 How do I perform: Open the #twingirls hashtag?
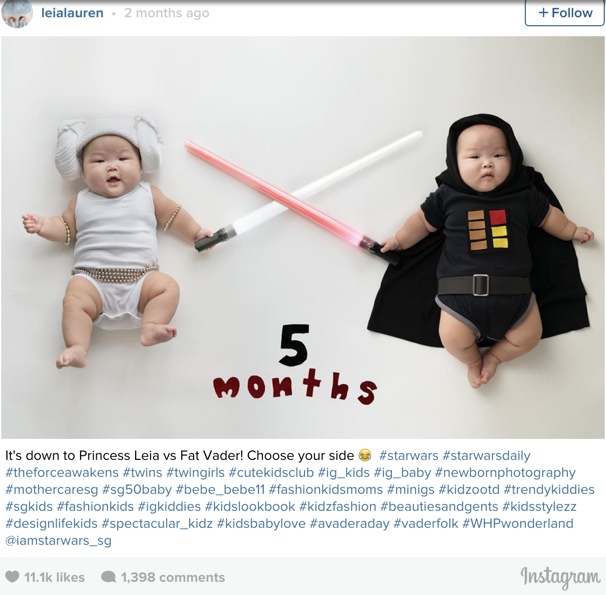pos(195,473)
